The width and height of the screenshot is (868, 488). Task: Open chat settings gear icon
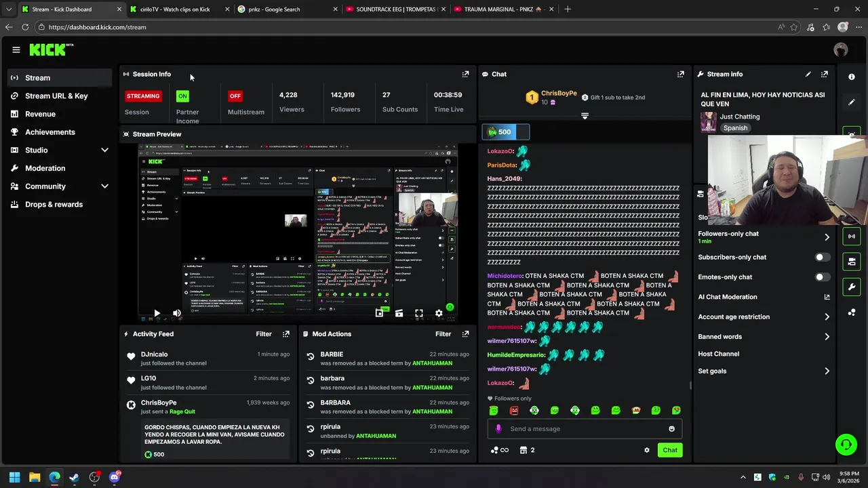[x=646, y=450]
